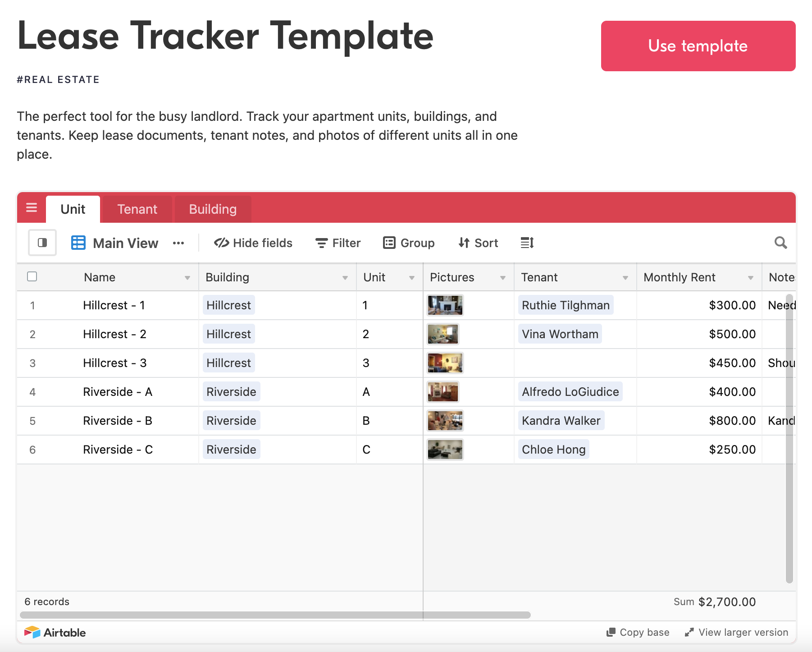The width and height of the screenshot is (812, 652).
Task: Toggle the views sidebar panel icon
Action: tap(42, 243)
